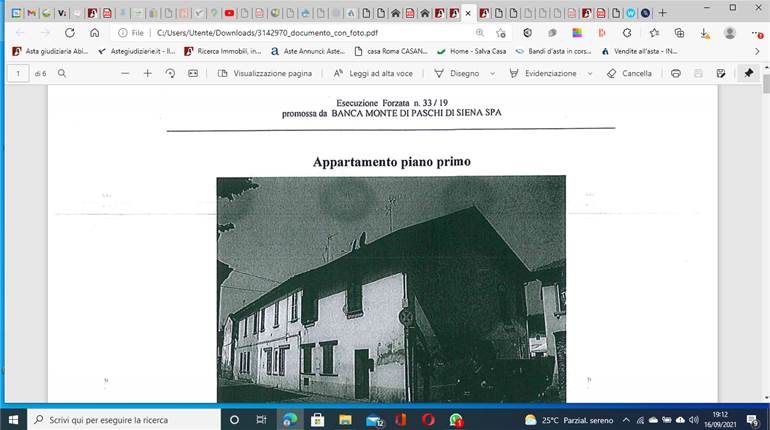Viewport: 770px width, 430px height.
Task: Close the current PDF tab
Action: tap(468, 13)
